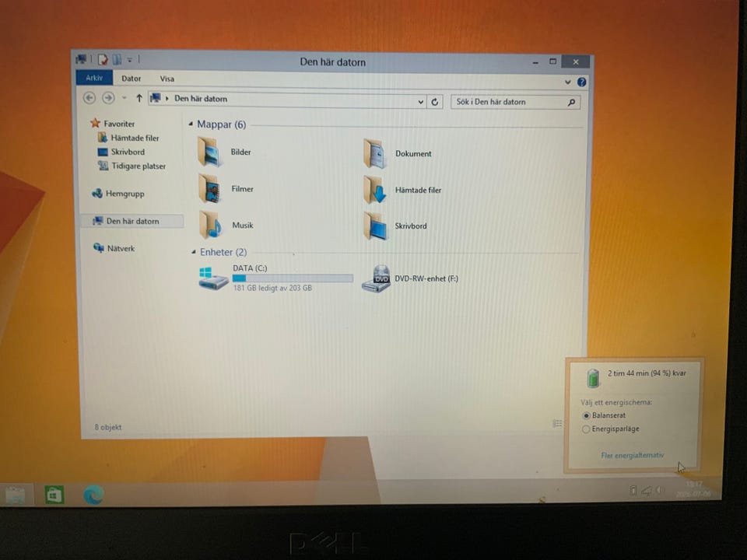Click the Forward navigation arrow
The width and height of the screenshot is (747, 560).
click(109, 98)
